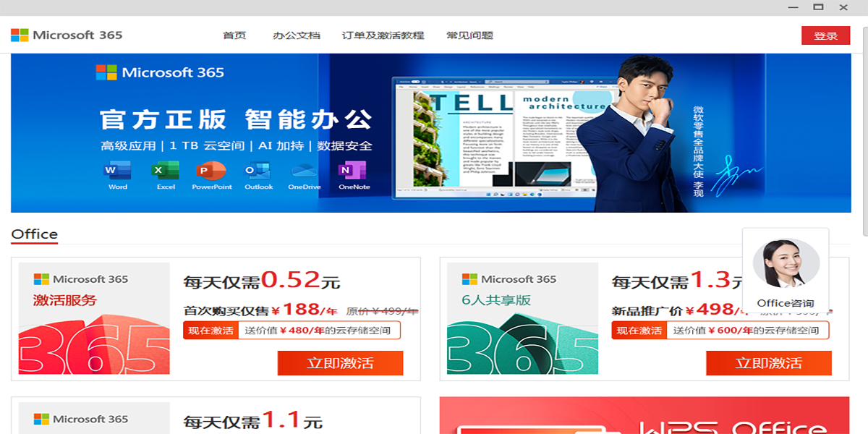
Task: Open the 6人共享版 product thumbnail
Action: [x=522, y=318]
